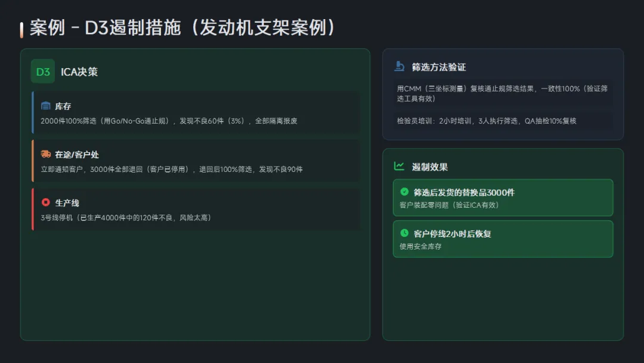Click the text 使用安全库存

[x=420, y=246]
